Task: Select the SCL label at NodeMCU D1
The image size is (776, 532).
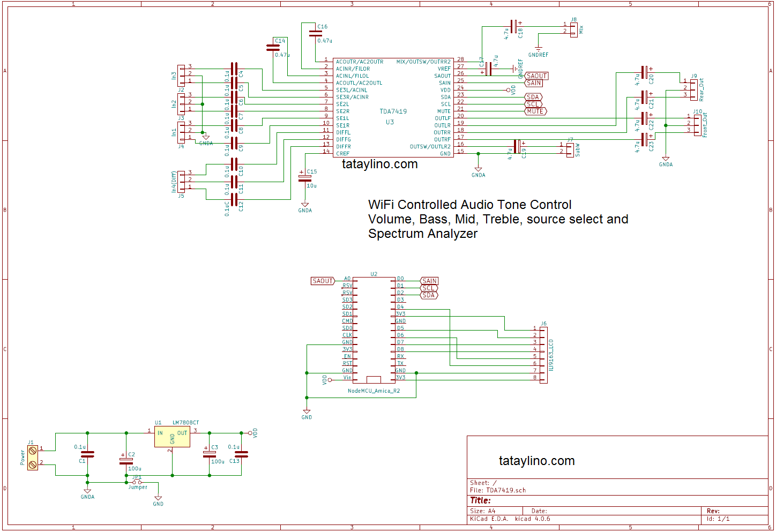Action: pyautogui.click(x=429, y=288)
